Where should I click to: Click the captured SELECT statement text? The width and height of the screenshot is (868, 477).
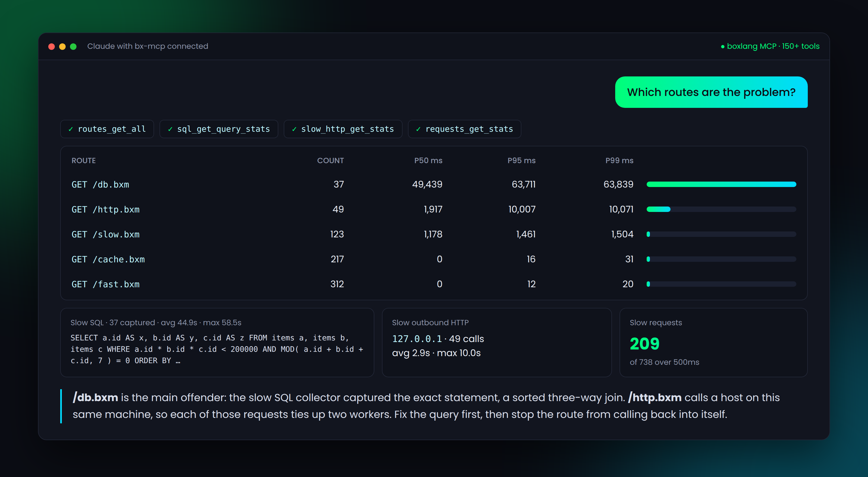point(217,349)
